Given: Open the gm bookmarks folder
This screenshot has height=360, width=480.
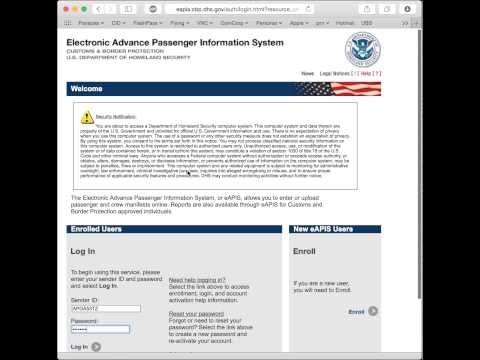Looking at the screenshot, I should click(x=322, y=23).
